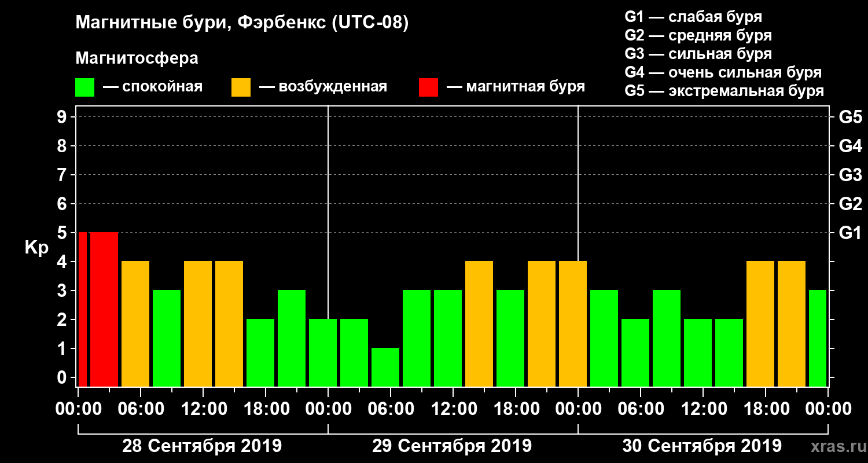This screenshot has height=463, width=868.
Task: Click the lowest green Kp 1 bar
Action: [x=385, y=367]
